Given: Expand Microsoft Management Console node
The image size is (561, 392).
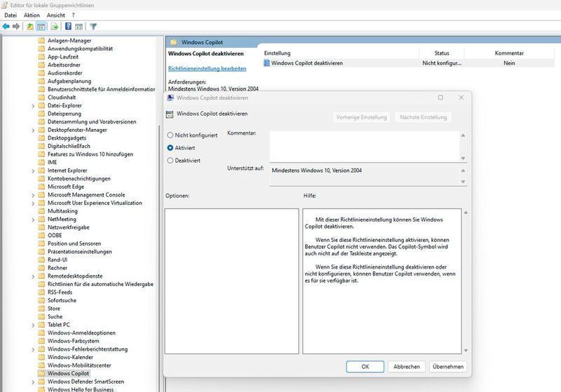Looking at the screenshot, I should pos(33,195).
